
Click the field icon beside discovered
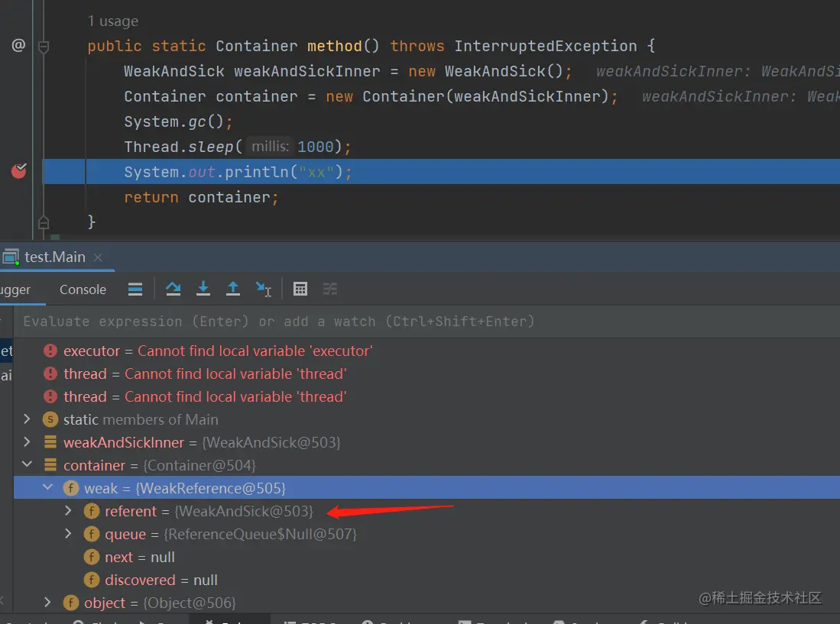92,580
